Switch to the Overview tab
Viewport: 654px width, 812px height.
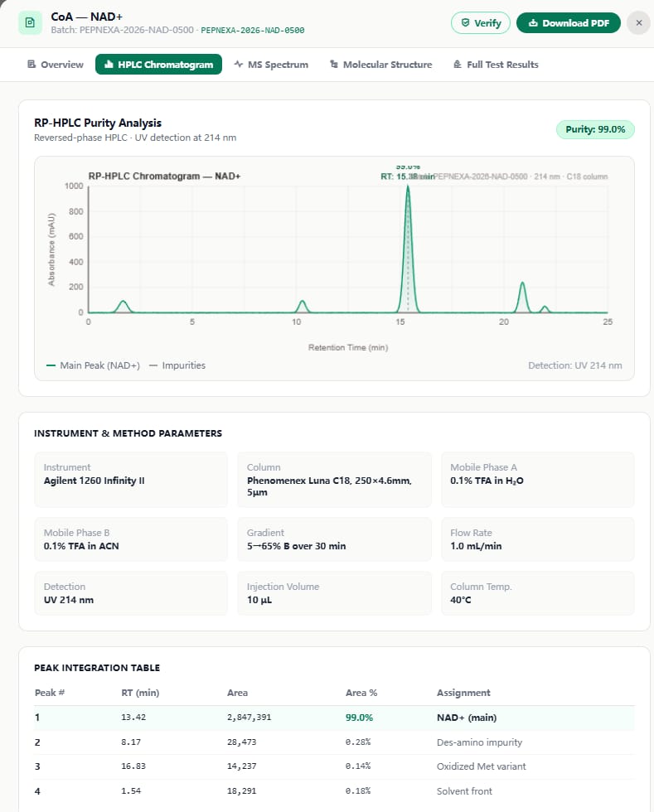click(55, 65)
